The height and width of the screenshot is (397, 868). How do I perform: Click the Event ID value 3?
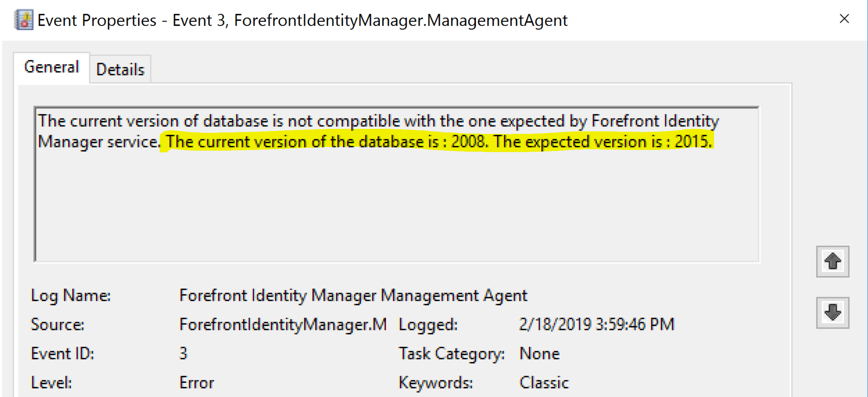(184, 353)
